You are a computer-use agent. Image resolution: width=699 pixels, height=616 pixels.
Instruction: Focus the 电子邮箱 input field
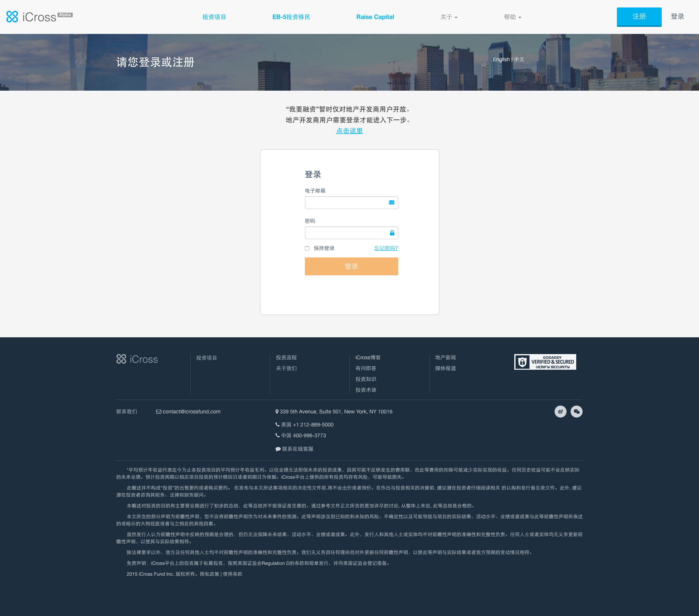[346, 203]
